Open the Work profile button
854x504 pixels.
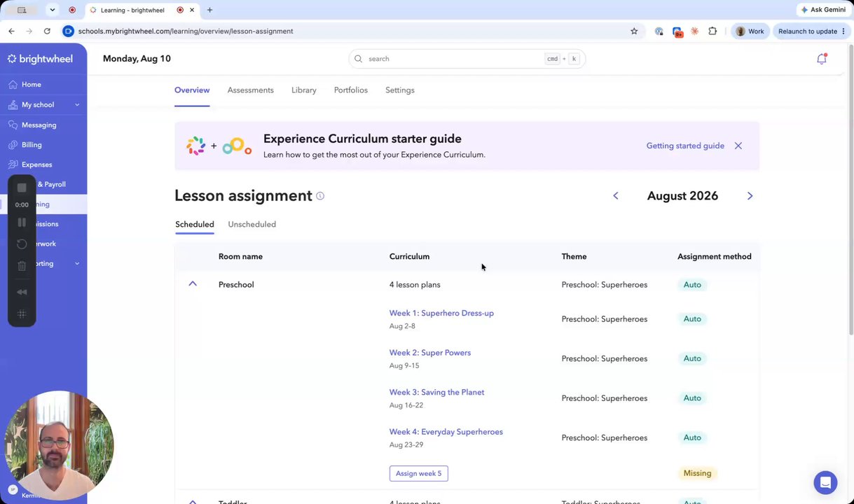(750, 31)
